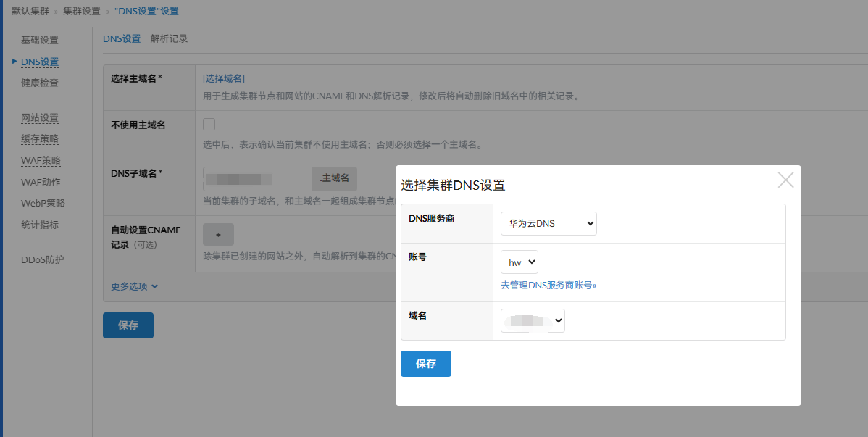Screen dimensions: 868x437
Task: Open DDoS防护 sidebar item
Action: tap(43, 259)
